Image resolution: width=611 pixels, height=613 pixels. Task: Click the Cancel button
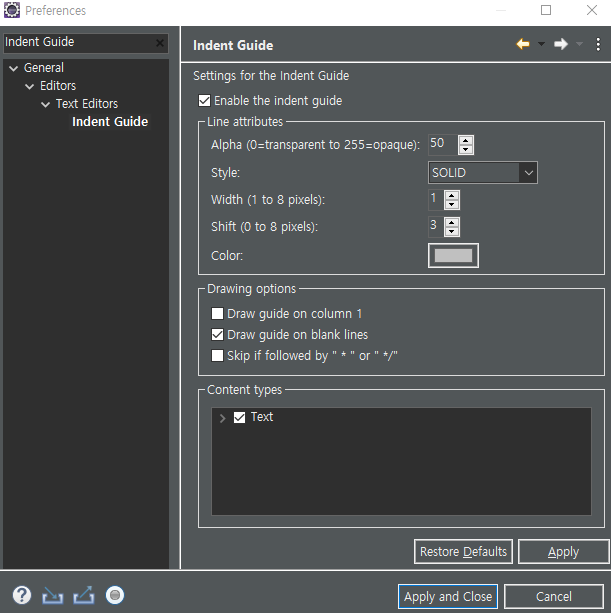pos(554,597)
